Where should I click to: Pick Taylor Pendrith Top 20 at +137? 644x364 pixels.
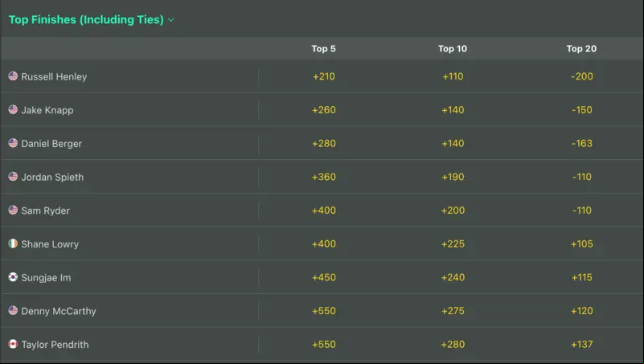tap(581, 344)
